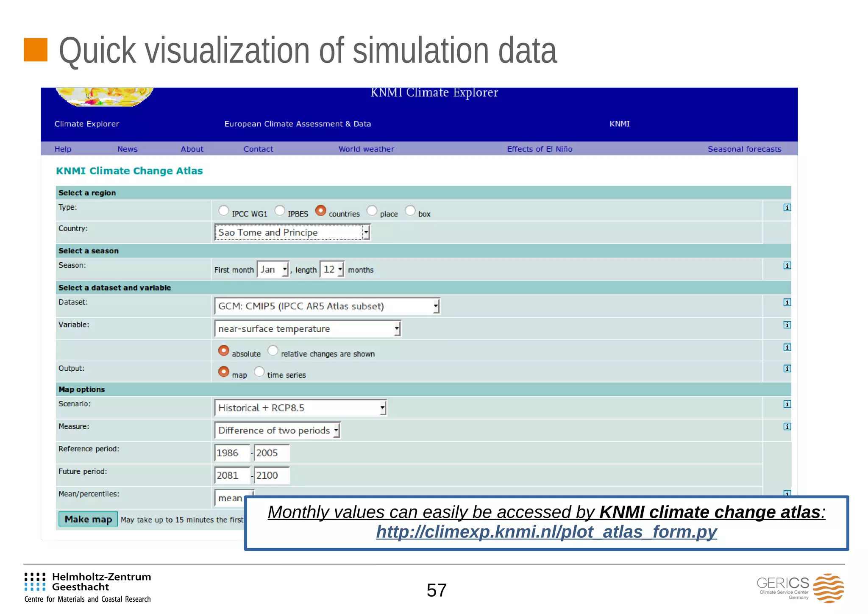Click the KNMI Climate Change Atlas heading
The image size is (868, 614).
click(129, 171)
